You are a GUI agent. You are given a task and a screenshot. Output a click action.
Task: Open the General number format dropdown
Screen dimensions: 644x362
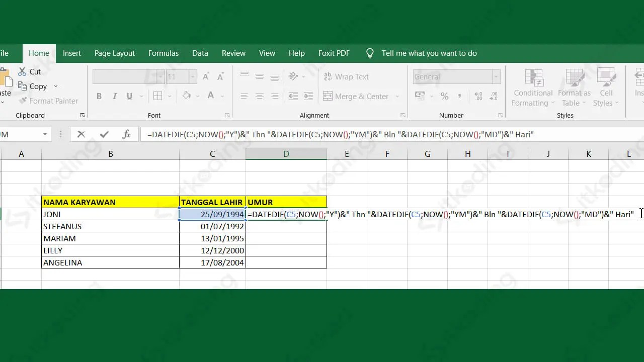pos(496,77)
